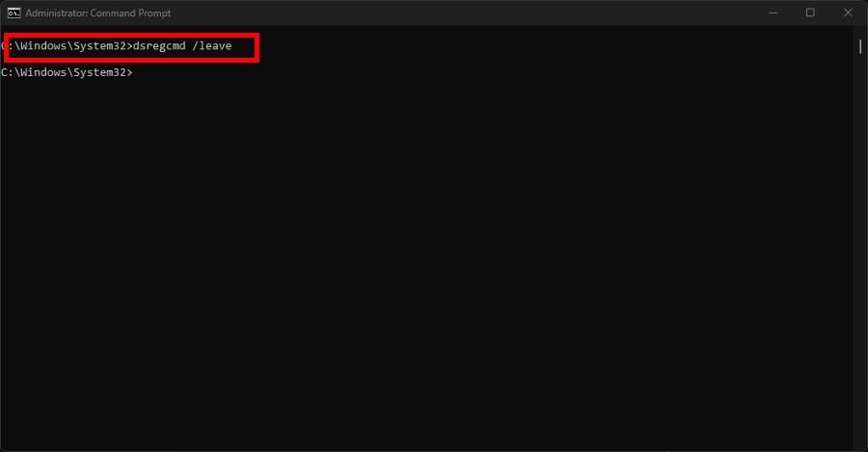Click the 'C:' drive letter on the second line

[x=7, y=72]
